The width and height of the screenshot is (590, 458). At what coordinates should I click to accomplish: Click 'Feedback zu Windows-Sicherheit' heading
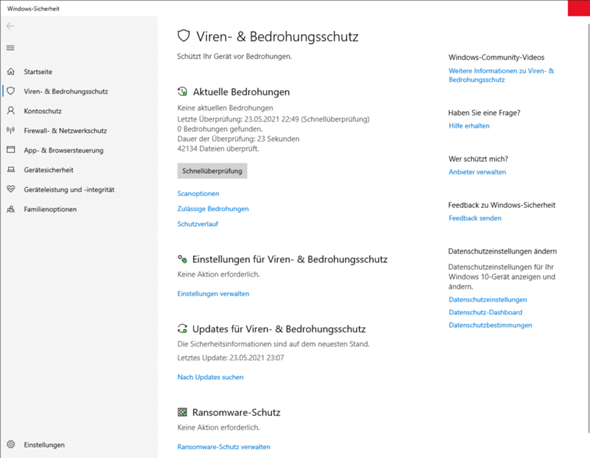tap(502, 205)
